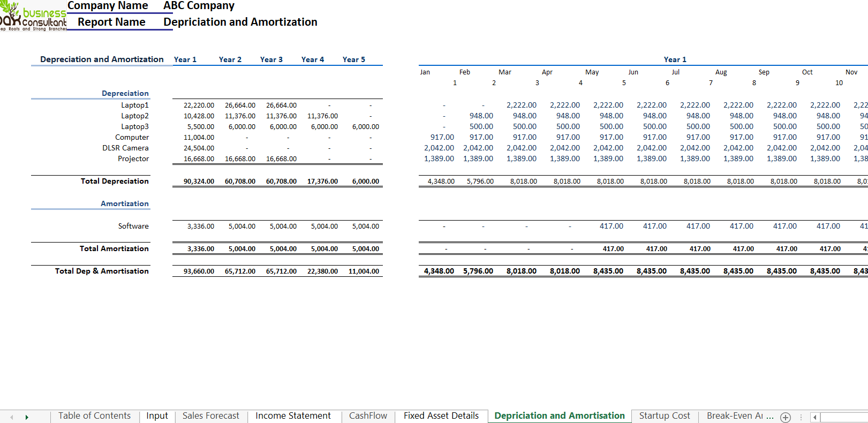The width and height of the screenshot is (868, 423).
Task: Select the Software row label
Action: 133,226
